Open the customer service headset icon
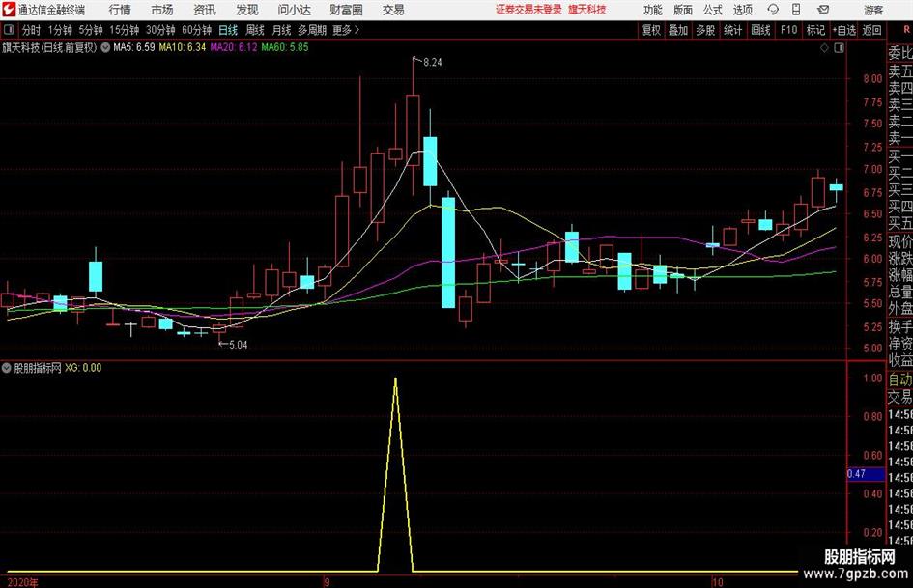 pyautogui.click(x=773, y=10)
